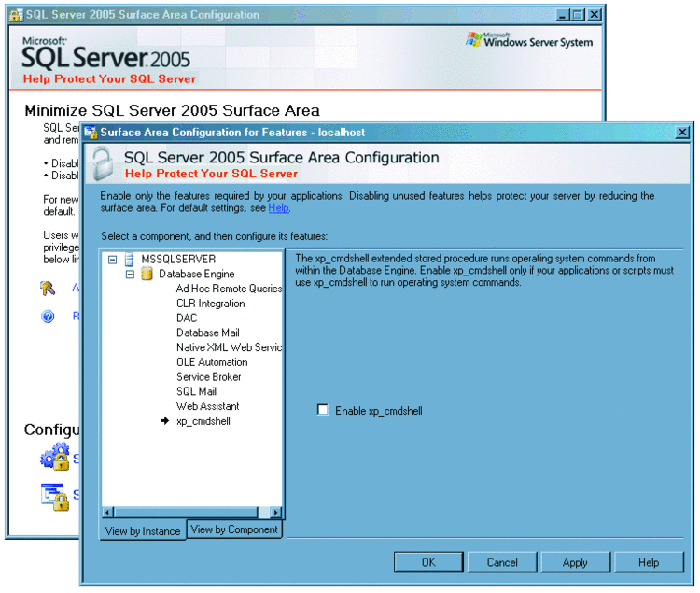Click the gears with lock icon in main window
700x593 pixels.
pos(55,457)
